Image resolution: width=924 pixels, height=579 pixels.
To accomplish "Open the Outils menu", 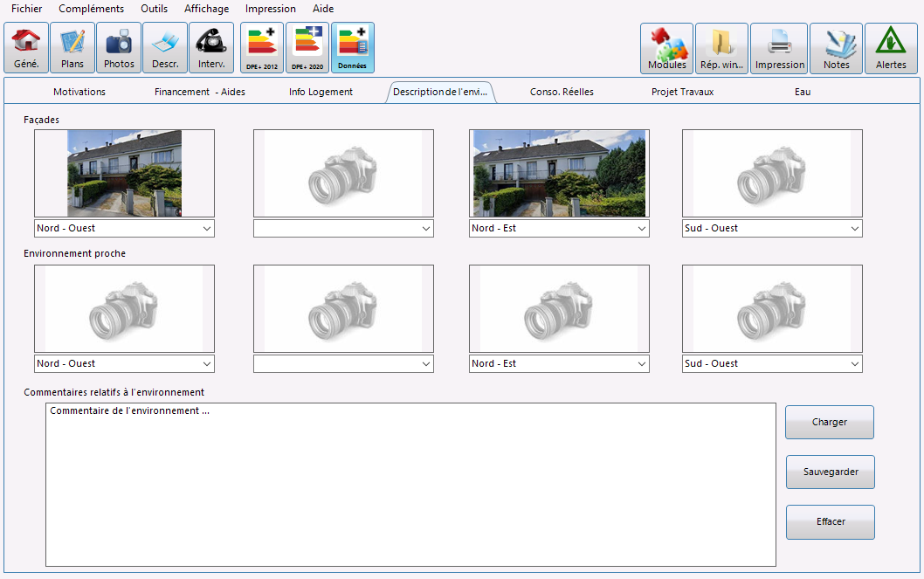I will pos(155,9).
